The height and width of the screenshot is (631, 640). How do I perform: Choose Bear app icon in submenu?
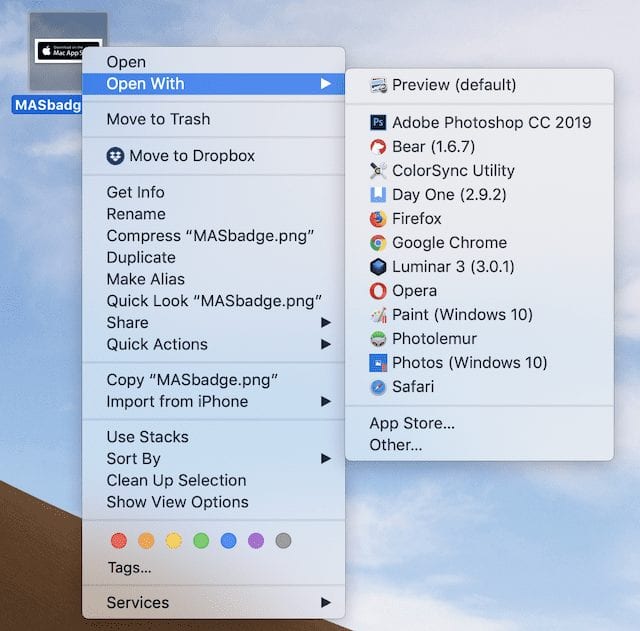[378, 146]
